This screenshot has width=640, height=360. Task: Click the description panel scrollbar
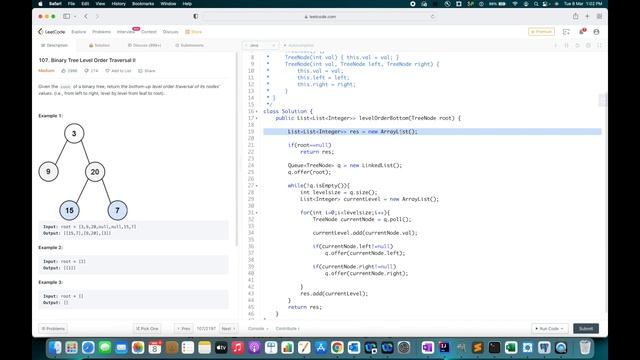pyautogui.click(x=236, y=149)
